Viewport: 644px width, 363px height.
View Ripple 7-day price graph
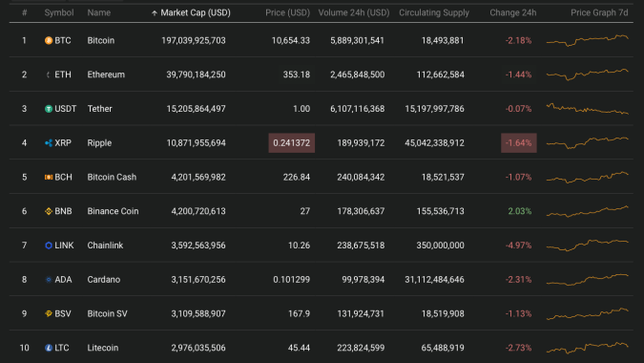click(x=588, y=142)
